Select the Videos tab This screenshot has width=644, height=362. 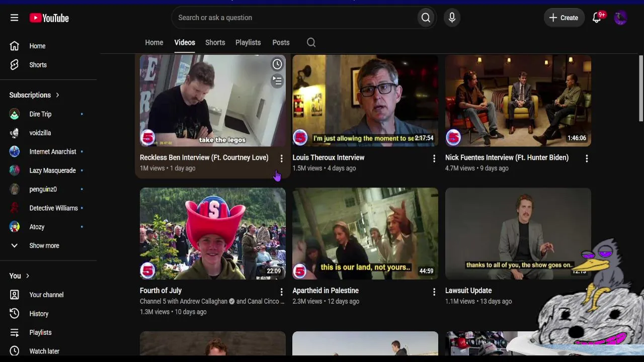(185, 43)
